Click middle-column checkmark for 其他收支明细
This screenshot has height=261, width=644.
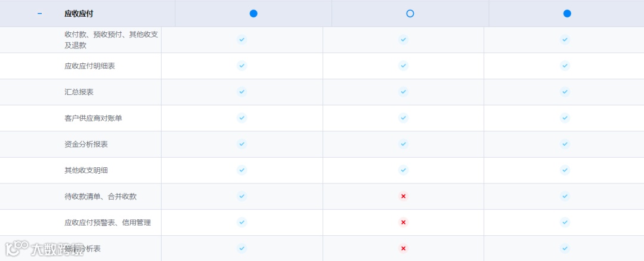[403, 170]
